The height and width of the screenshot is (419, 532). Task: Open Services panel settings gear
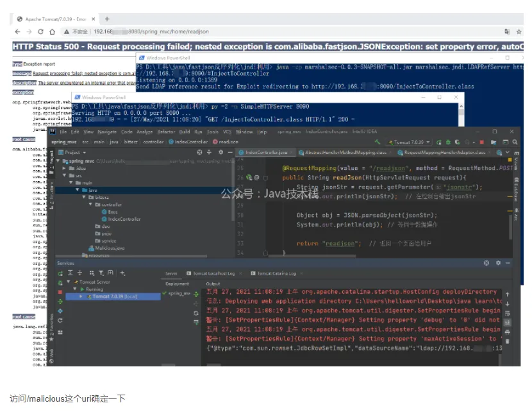[x=498, y=263]
